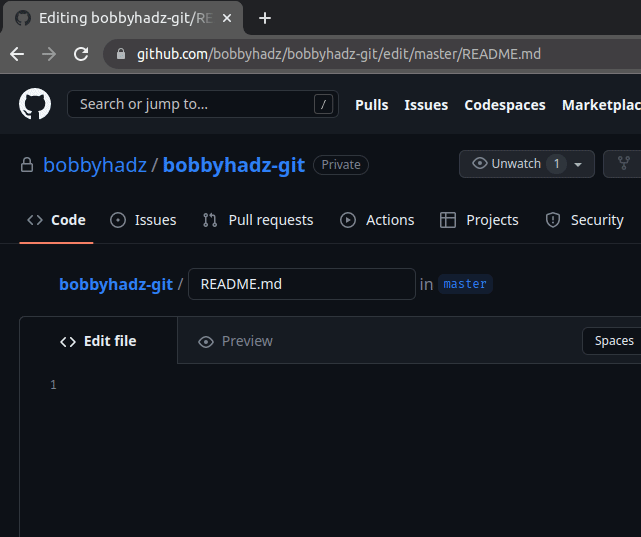The height and width of the screenshot is (537, 641).
Task: Click the repository lock icon
Action: [27, 165]
